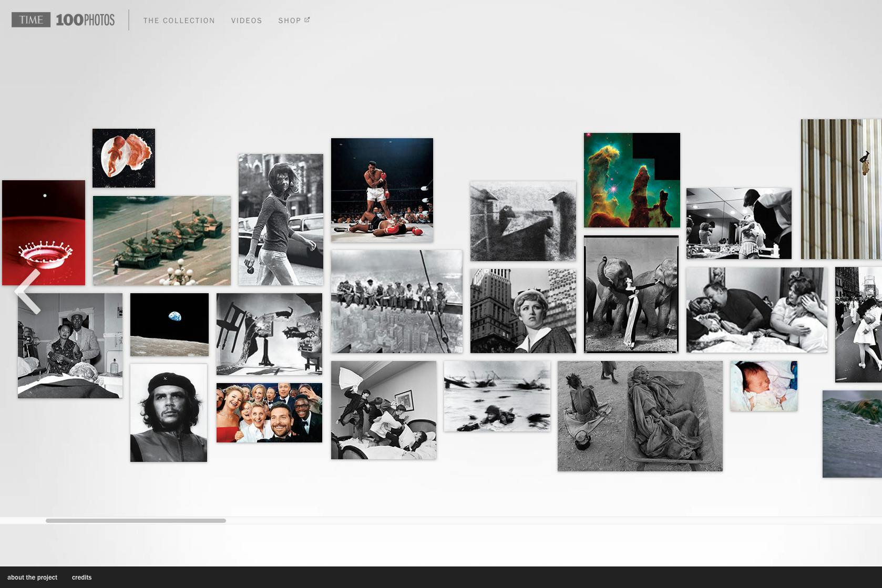Open the SHOP external link
This screenshot has height=588, width=882.
pyautogui.click(x=294, y=20)
